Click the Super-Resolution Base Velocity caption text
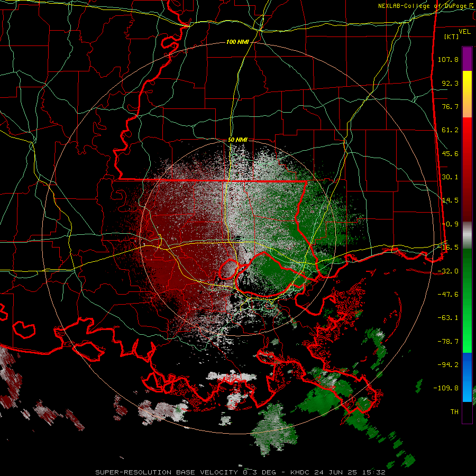 tap(240, 472)
